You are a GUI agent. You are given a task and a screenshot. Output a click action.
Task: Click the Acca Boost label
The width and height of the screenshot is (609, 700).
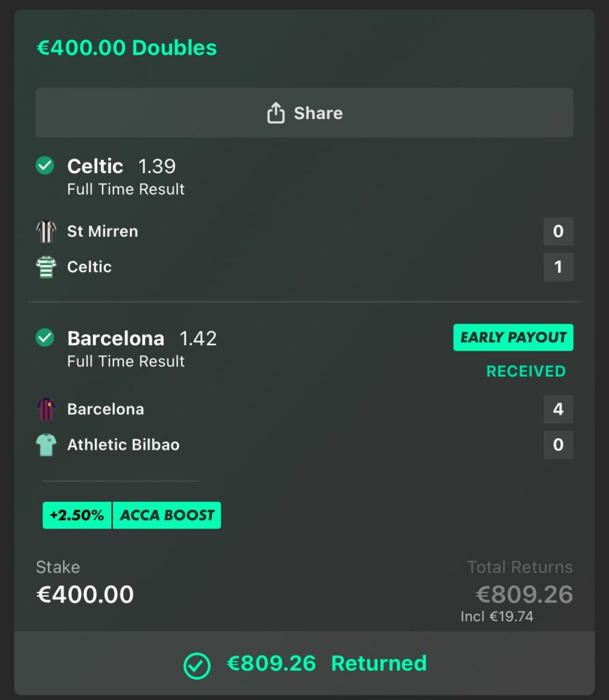point(167,515)
